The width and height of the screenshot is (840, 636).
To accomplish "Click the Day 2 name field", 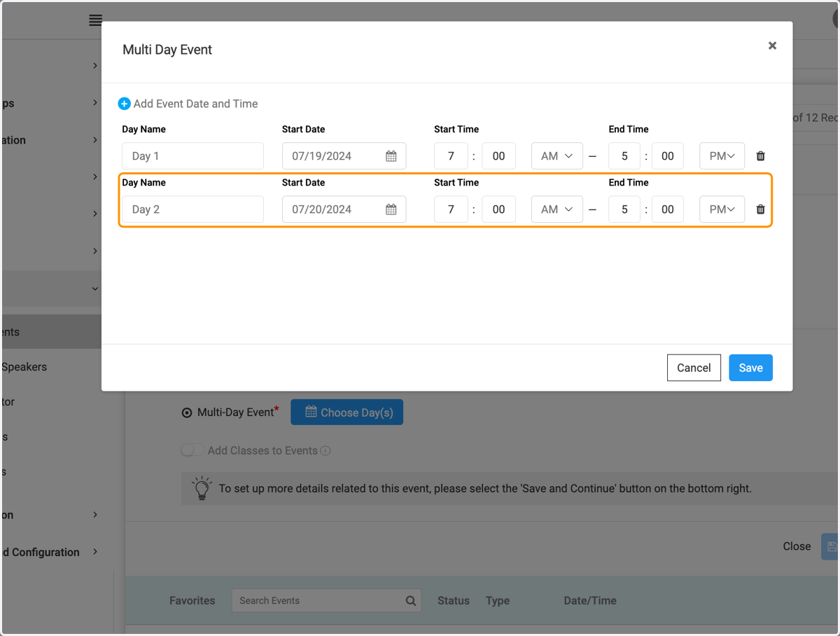I will tap(192, 209).
